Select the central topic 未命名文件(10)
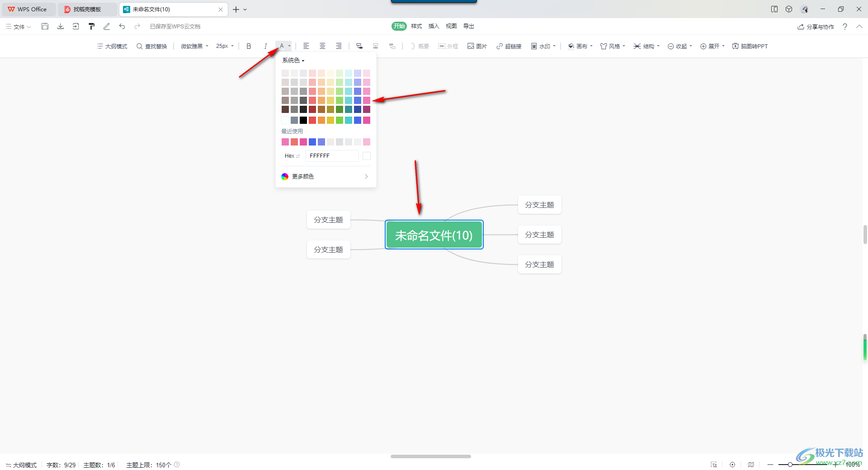 pos(434,235)
